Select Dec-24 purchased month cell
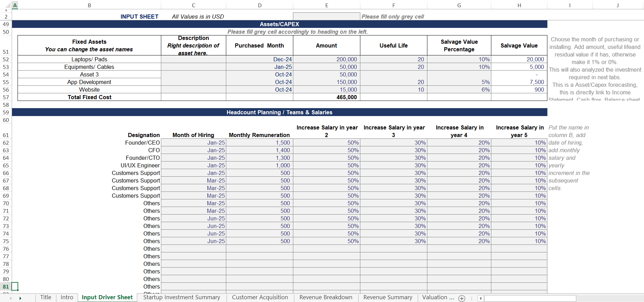 [x=260, y=59]
